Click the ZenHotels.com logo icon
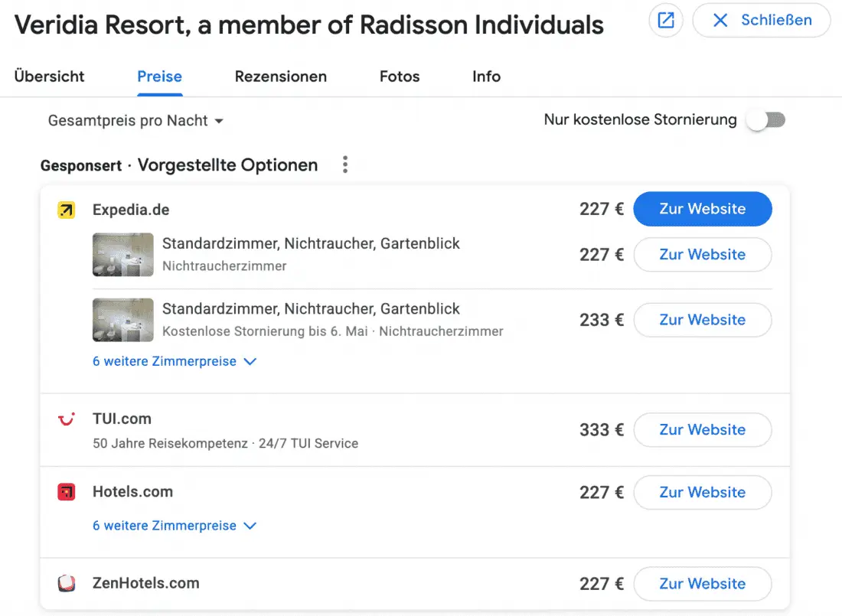 67,583
